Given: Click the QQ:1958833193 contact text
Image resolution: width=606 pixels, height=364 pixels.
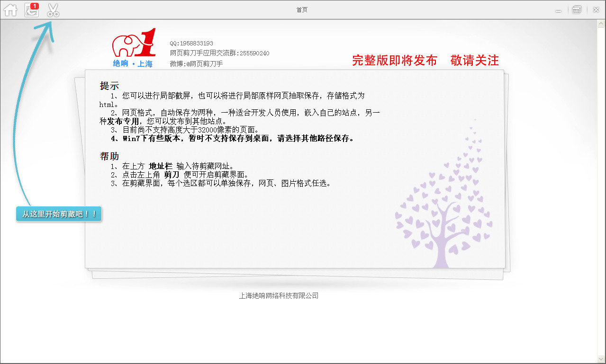Looking at the screenshot, I should [191, 43].
